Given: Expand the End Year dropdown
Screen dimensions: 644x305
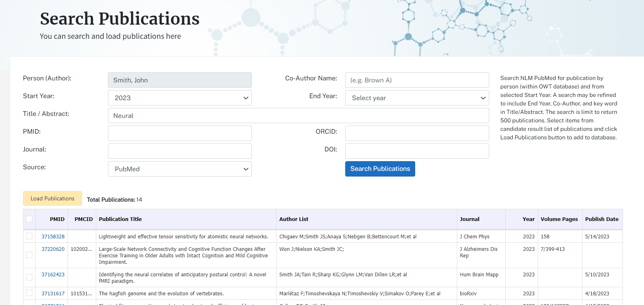Looking at the screenshot, I should click(x=417, y=98).
